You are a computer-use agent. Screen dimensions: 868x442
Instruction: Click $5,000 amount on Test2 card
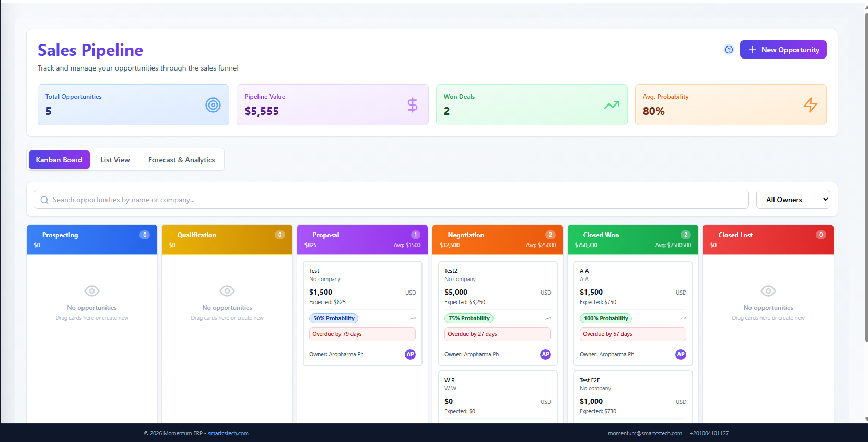pos(456,292)
